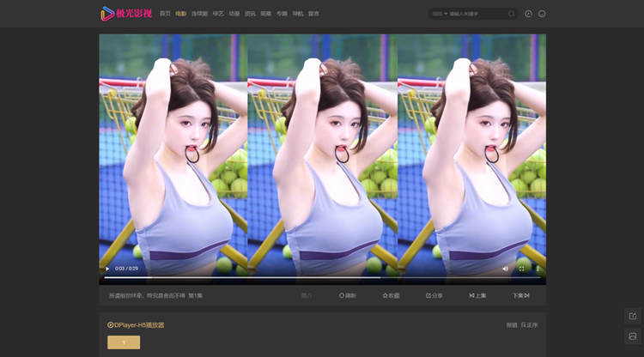Enter fullscreen mode in the video player
Image resolution: width=644 pixels, height=357 pixels.
coord(521,269)
